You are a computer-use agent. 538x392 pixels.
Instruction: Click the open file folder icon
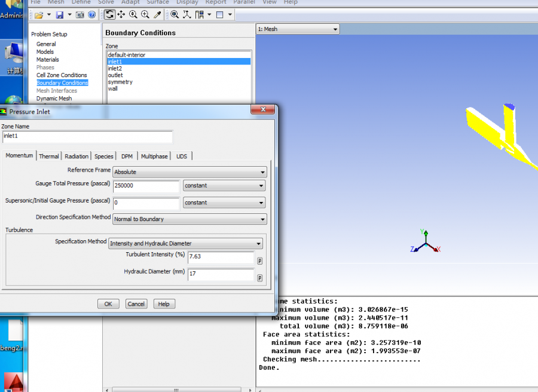(39, 15)
